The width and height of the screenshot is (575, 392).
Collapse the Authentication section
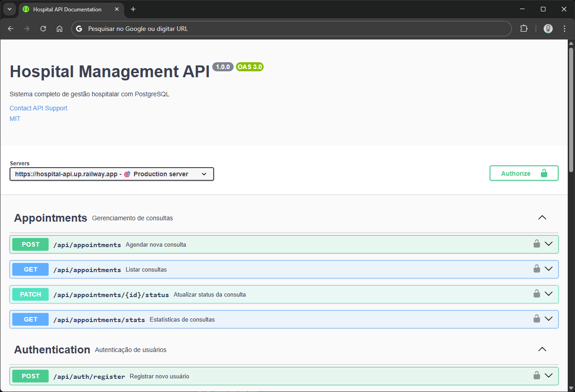(542, 349)
